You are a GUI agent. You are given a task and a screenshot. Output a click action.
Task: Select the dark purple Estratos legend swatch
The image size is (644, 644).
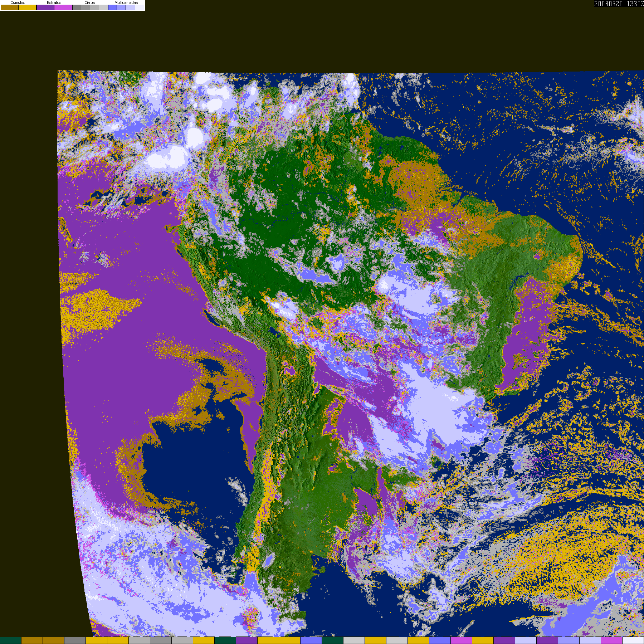45,7
